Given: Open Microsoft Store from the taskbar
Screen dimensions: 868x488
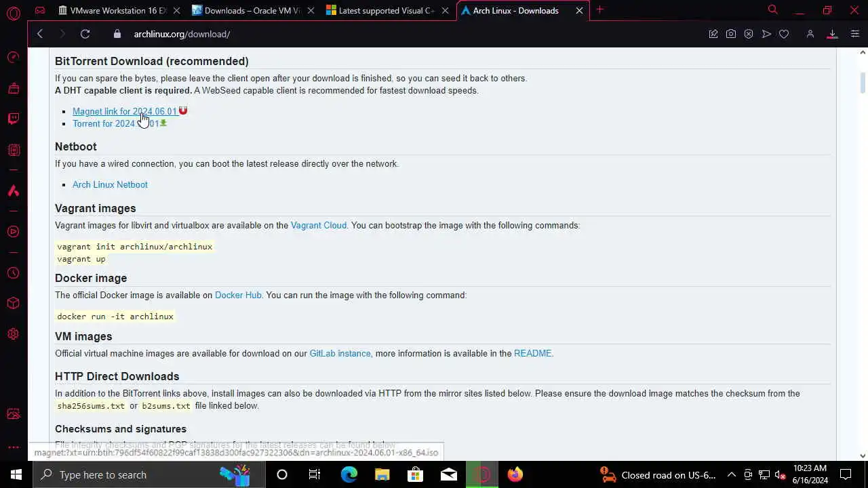Looking at the screenshot, I should [415, 474].
